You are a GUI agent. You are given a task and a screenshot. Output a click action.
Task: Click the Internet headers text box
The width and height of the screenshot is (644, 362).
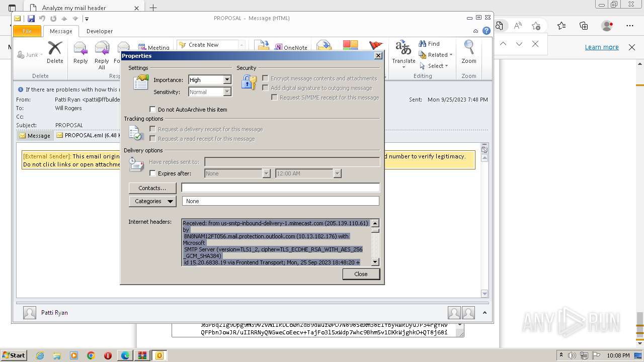(276, 242)
